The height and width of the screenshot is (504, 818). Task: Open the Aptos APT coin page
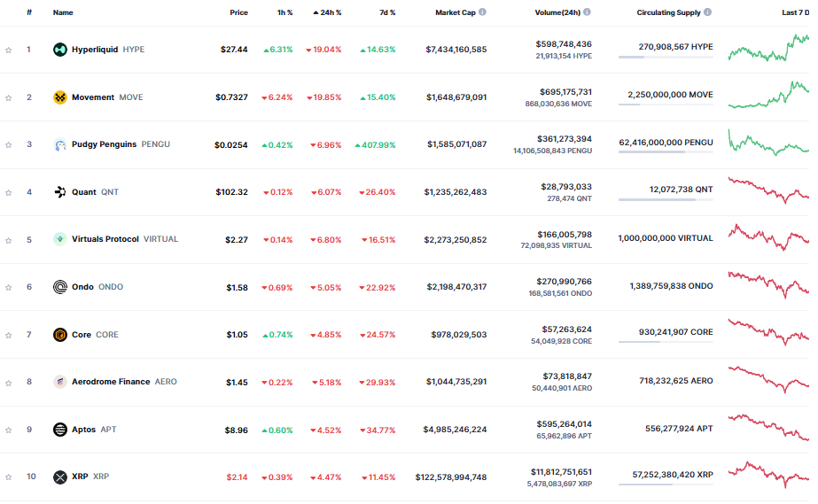pos(94,430)
